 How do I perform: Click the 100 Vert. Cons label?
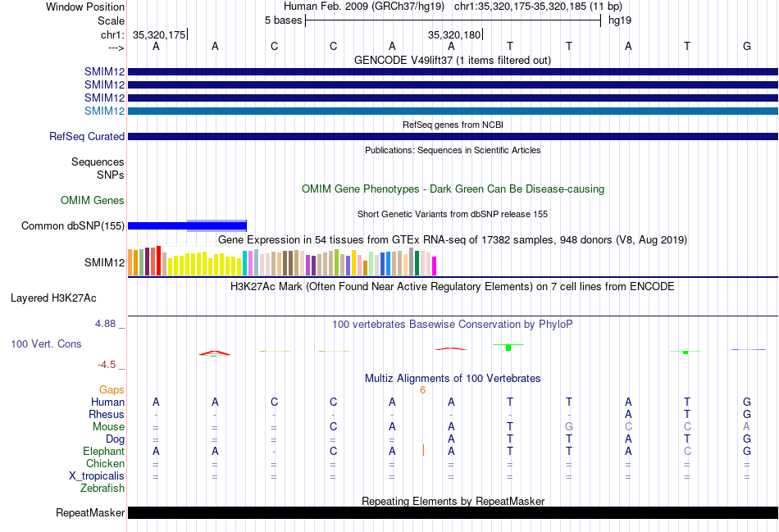[46, 343]
